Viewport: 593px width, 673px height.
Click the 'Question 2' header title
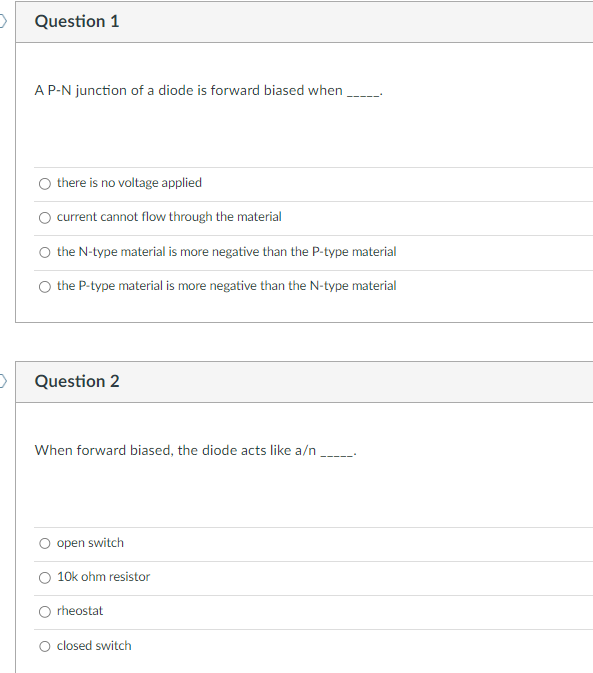[x=77, y=381]
